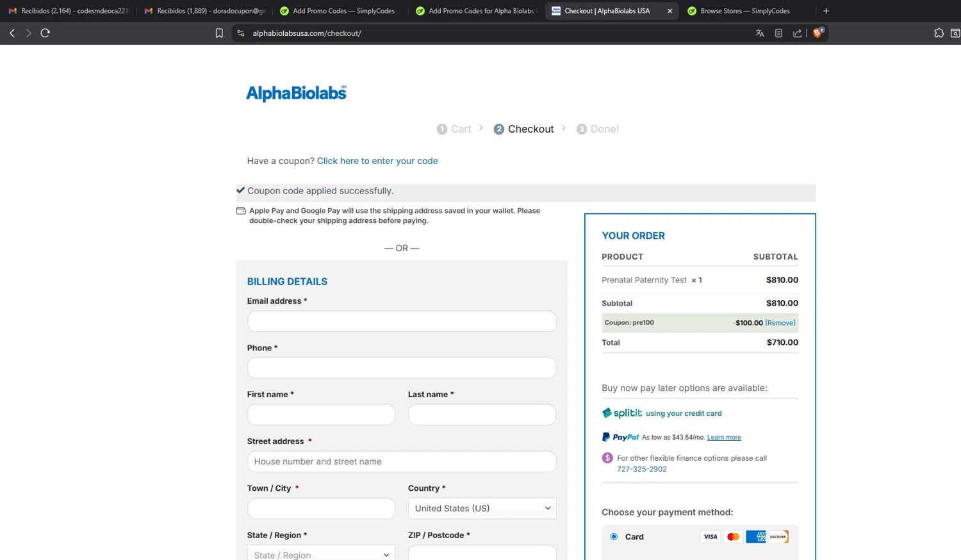961x560 pixels.
Task: Click the YOUR ORDER heading
Action: 633,236
